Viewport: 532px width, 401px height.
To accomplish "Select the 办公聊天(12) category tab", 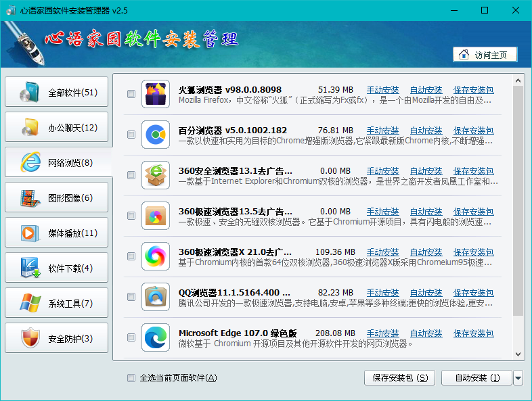I will tap(57, 127).
